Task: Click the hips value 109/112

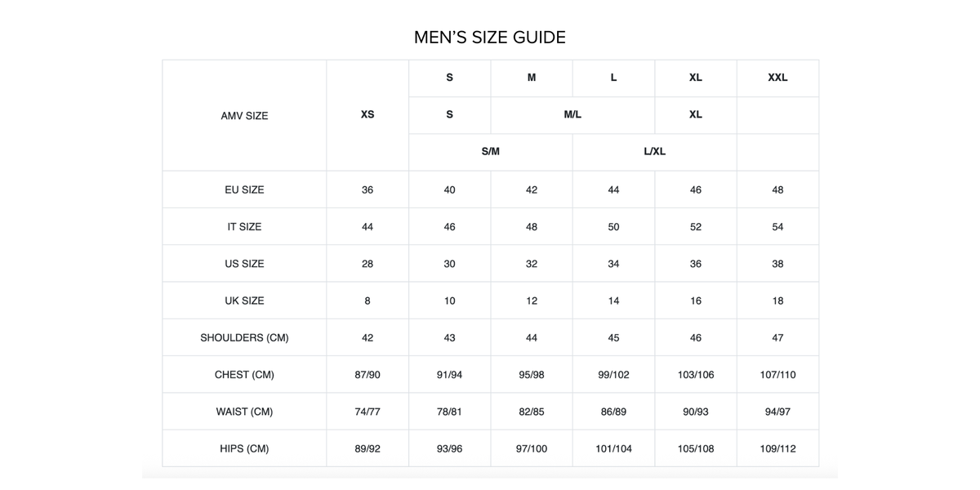Action: click(x=777, y=449)
